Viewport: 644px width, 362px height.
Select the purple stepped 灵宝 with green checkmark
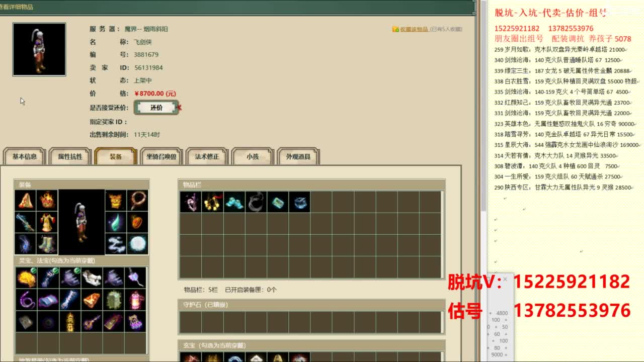click(x=70, y=278)
